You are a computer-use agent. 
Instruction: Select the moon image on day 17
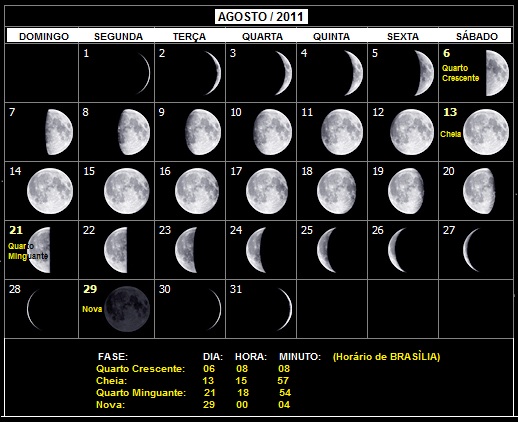click(267, 191)
